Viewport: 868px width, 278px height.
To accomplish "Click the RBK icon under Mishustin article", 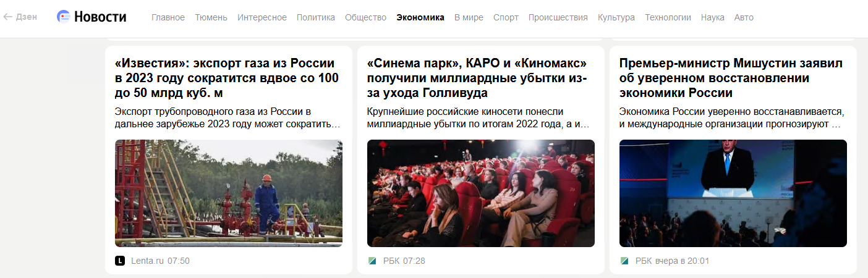I will (624, 261).
